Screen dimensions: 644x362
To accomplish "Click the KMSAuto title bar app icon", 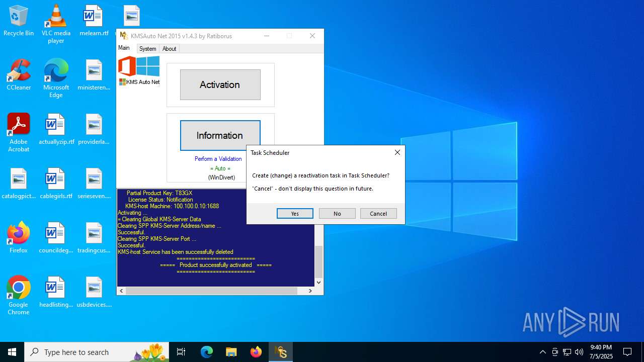I will (x=124, y=36).
